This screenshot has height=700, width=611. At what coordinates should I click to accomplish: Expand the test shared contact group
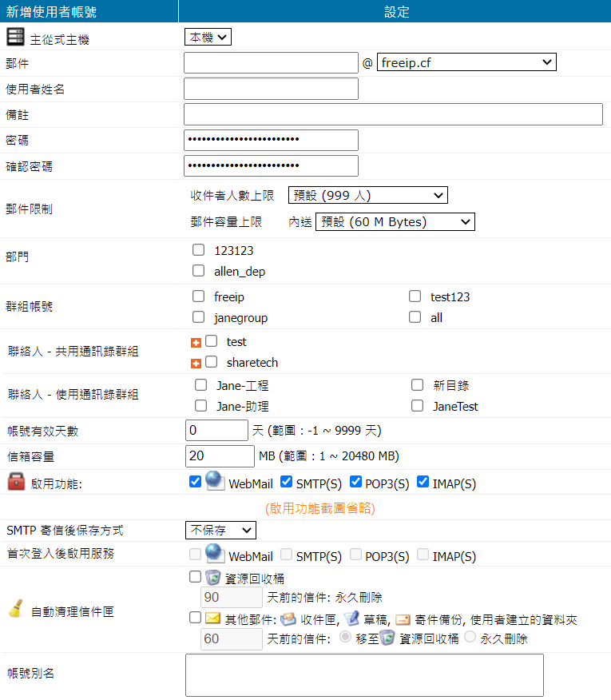(196, 343)
